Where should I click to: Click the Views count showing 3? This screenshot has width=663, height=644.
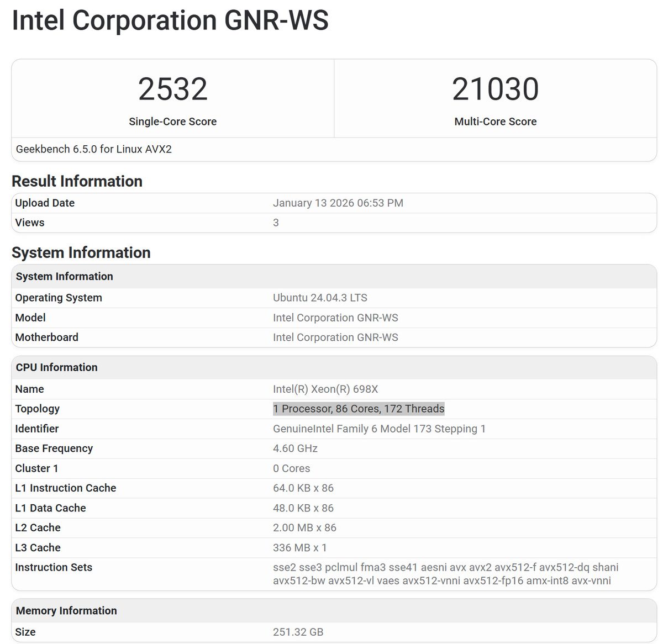[276, 223]
